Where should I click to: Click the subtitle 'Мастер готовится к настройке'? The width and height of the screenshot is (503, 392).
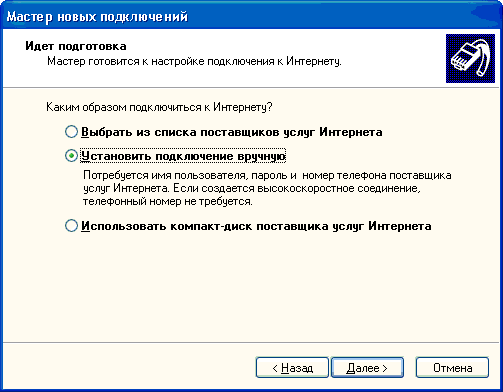pos(194,61)
